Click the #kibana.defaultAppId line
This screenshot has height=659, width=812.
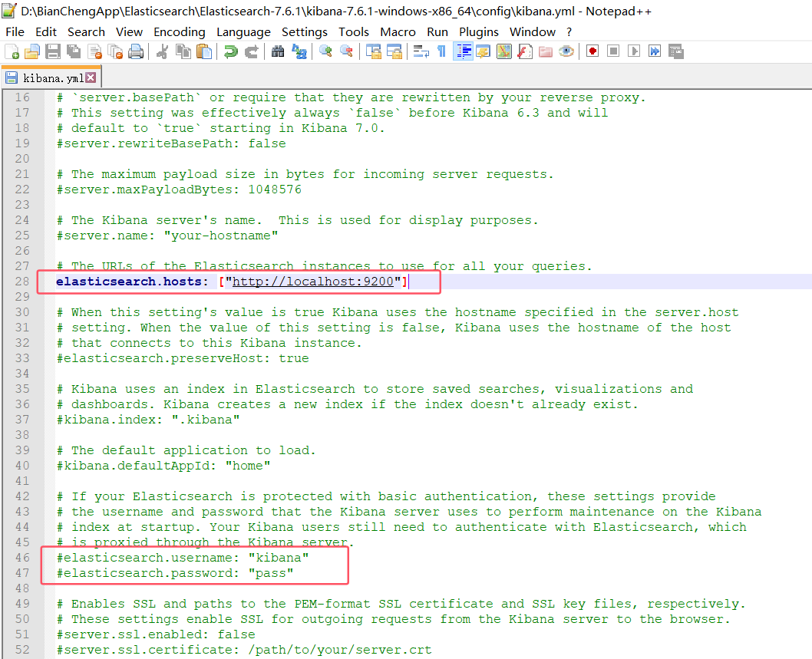163,466
